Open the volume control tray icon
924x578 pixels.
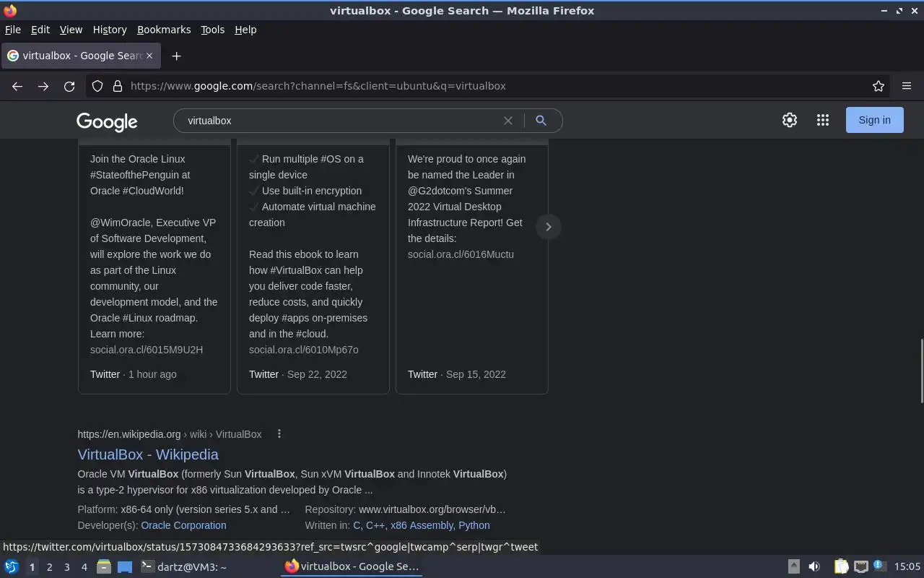(x=814, y=566)
